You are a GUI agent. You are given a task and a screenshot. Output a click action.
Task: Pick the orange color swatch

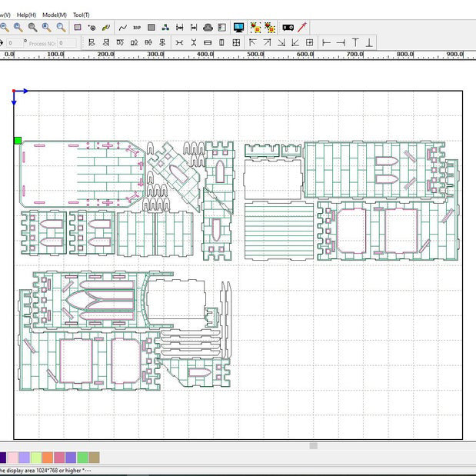coord(48,458)
